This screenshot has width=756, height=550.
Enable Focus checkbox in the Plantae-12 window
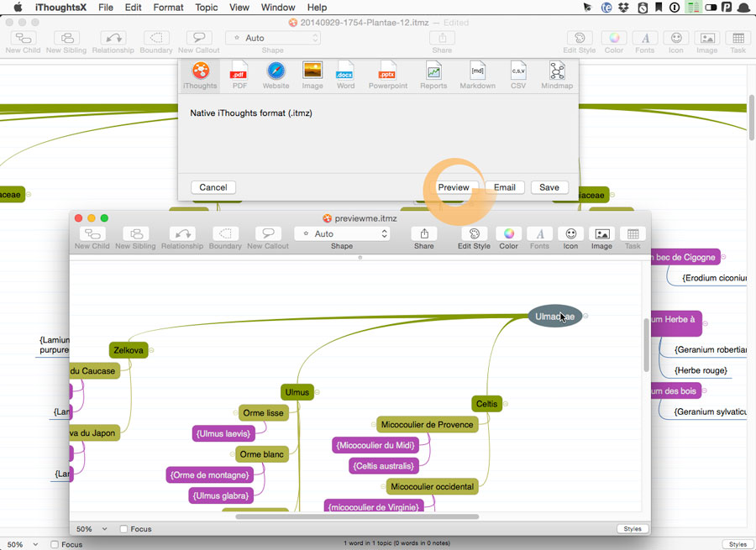(55, 544)
